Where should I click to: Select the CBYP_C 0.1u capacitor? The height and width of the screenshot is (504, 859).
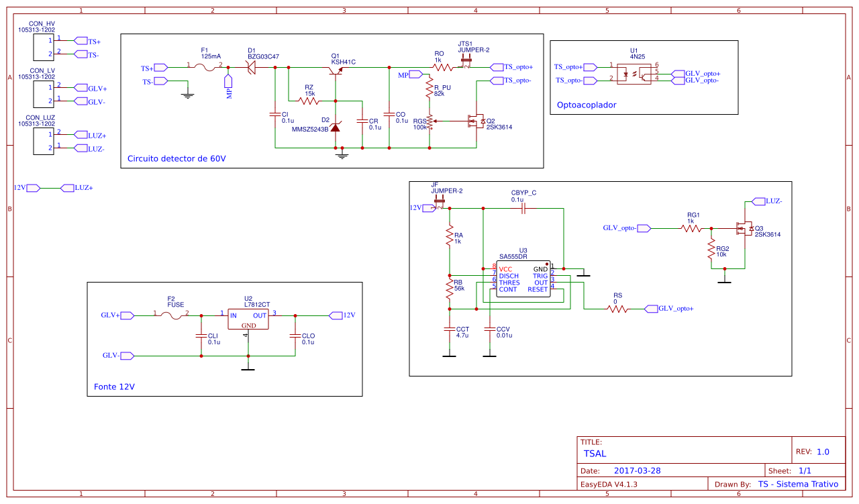coord(524,208)
